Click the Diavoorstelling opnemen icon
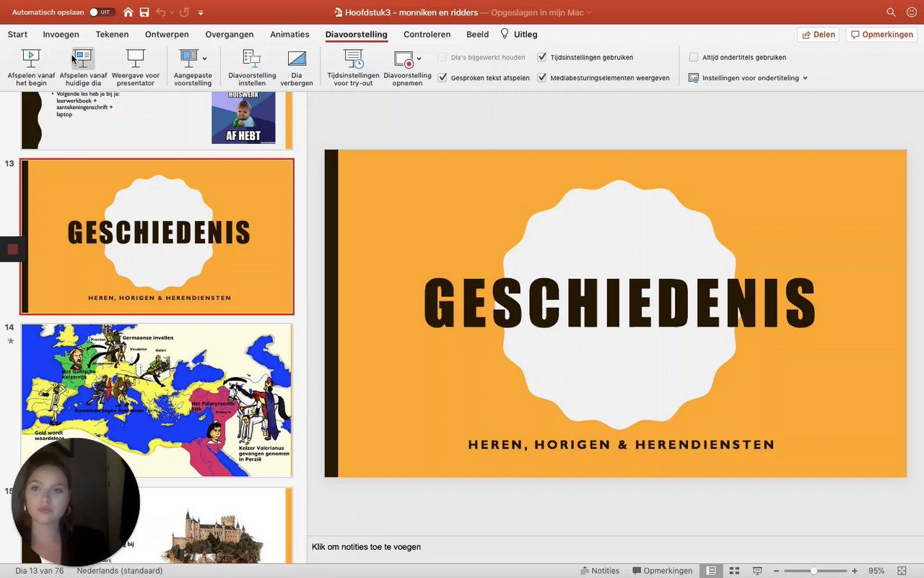 pos(404,59)
